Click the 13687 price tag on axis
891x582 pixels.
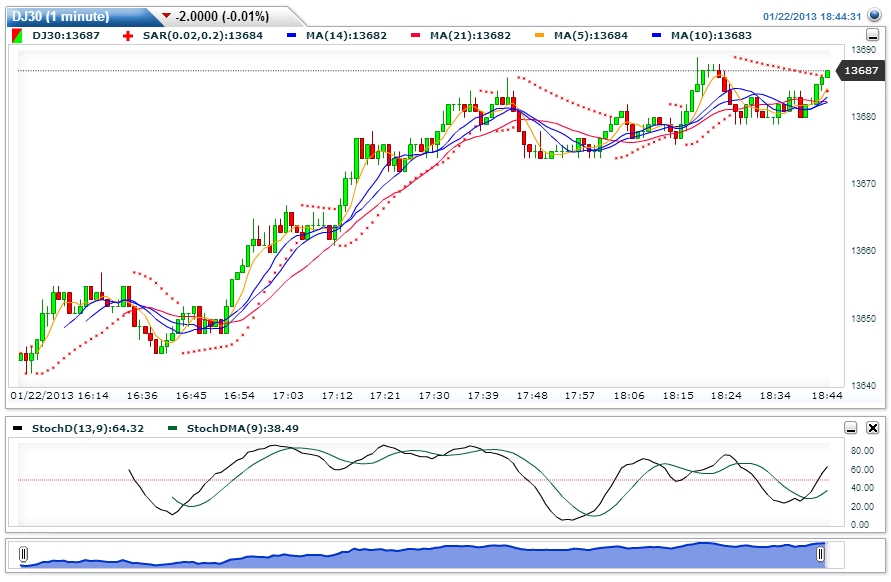863,70
